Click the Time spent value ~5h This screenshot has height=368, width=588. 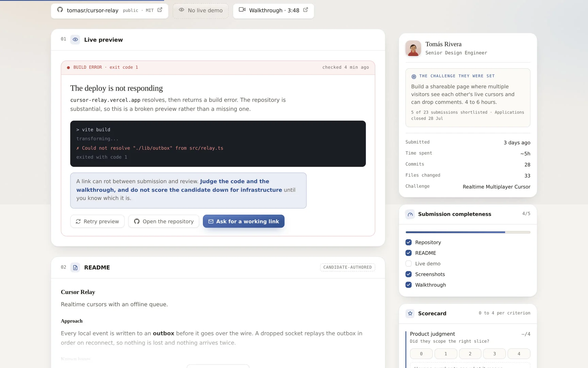[x=525, y=154]
